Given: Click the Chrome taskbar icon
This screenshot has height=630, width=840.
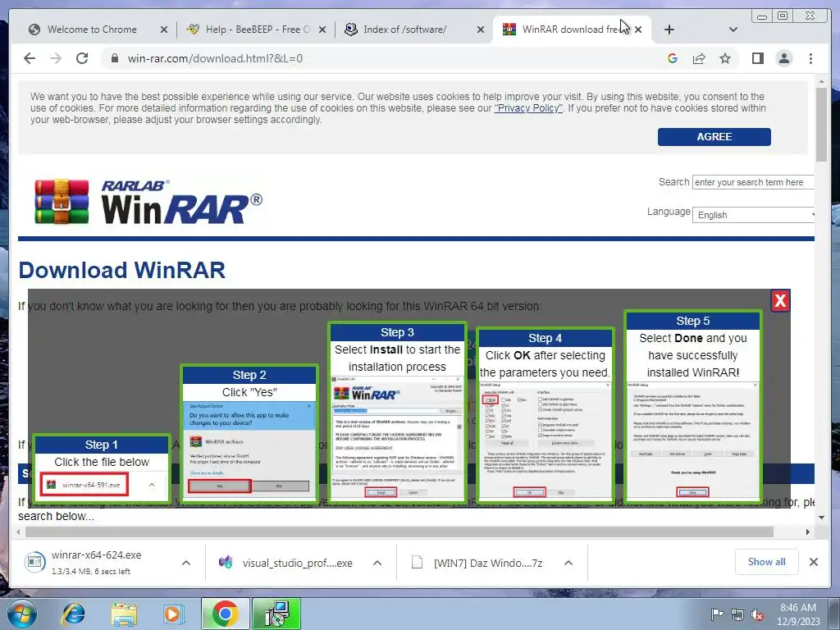Looking at the screenshot, I should coord(226,614).
